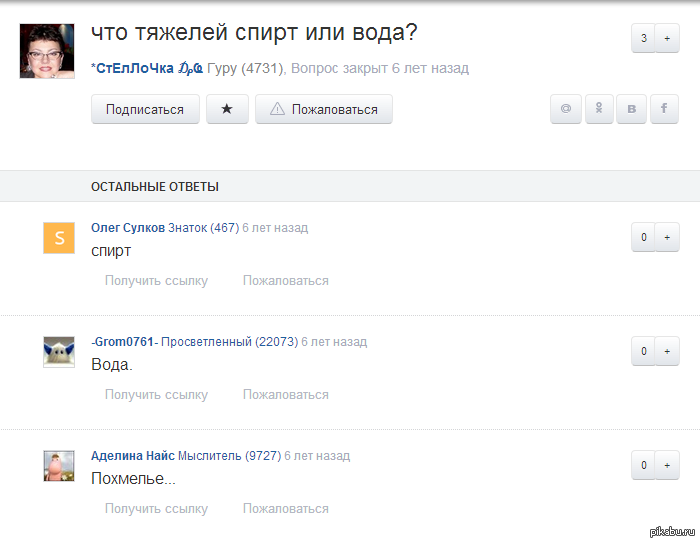Open Олег Сулков profile link
This screenshot has height=543, width=700.
pyautogui.click(x=128, y=228)
